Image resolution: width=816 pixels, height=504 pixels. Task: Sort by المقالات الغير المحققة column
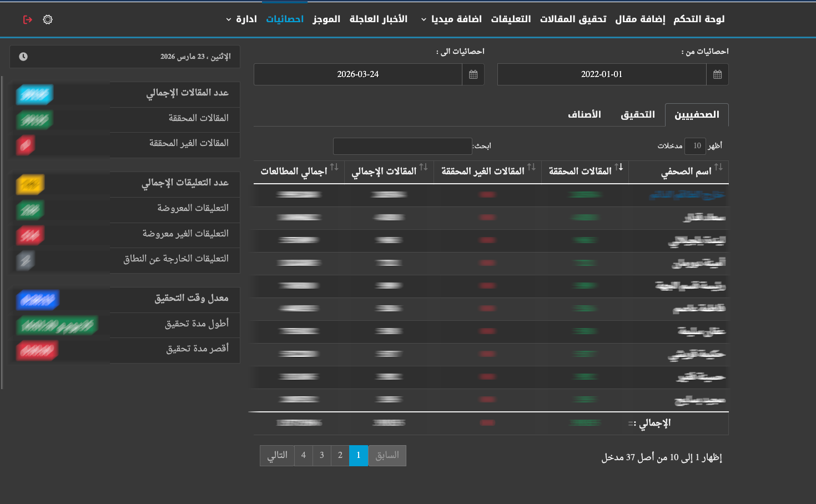tap(531, 167)
